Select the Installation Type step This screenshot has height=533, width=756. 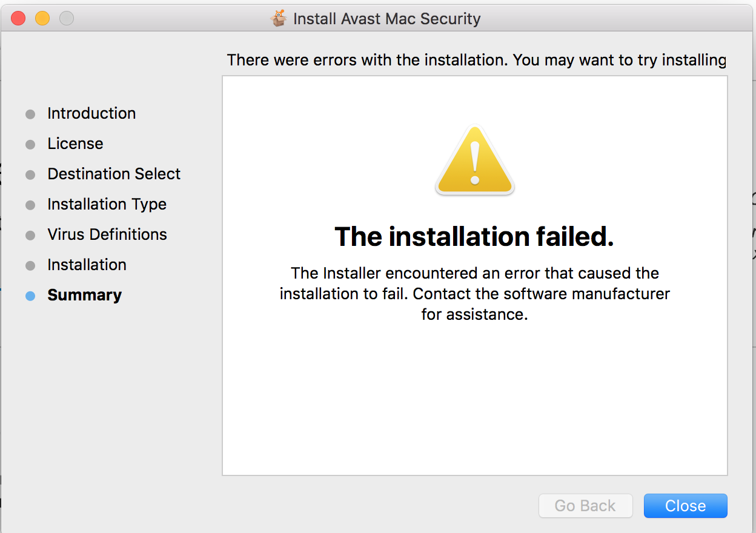coord(107,204)
